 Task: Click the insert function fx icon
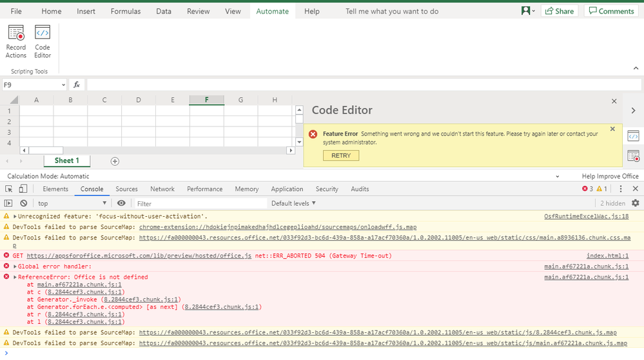(x=77, y=85)
